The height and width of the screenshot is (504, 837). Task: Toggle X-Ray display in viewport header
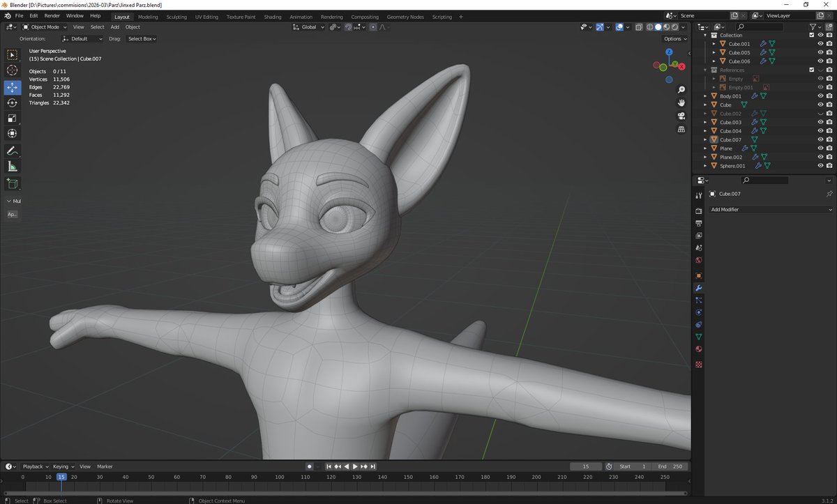coord(639,27)
